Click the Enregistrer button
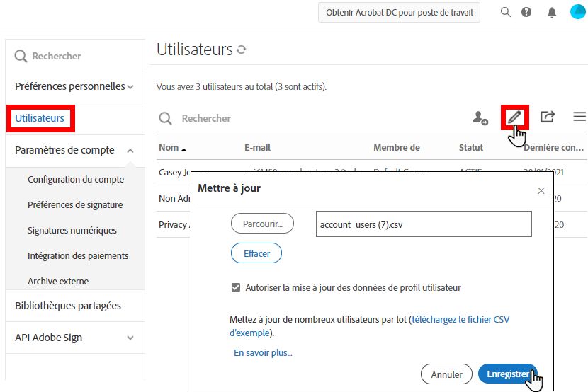588x392 pixels. [507, 374]
